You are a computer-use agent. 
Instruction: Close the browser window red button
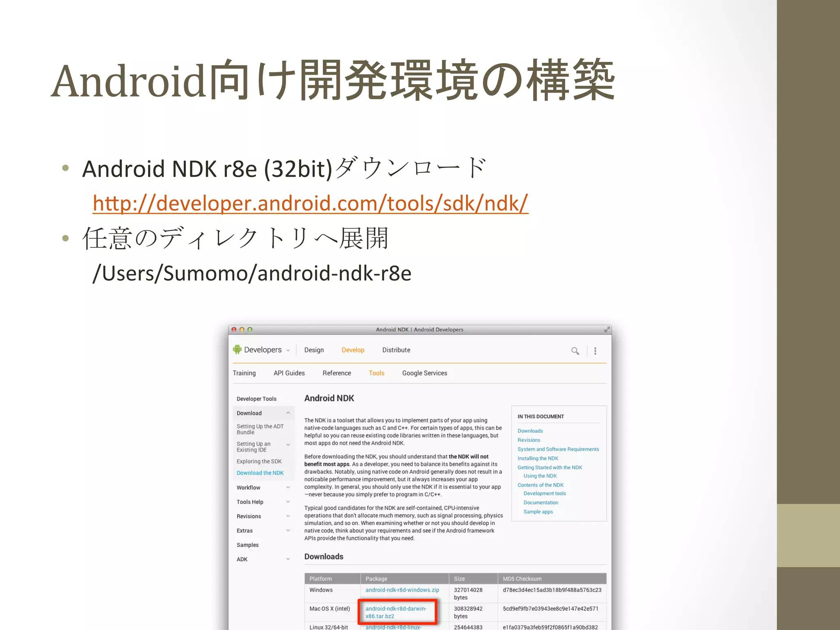(x=234, y=329)
